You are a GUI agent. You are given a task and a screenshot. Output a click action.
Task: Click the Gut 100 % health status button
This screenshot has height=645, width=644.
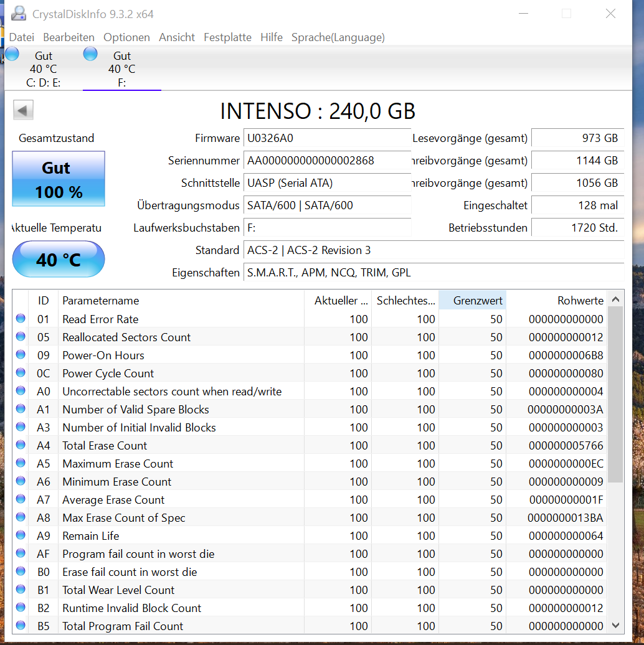pyautogui.click(x=59, y=179)
